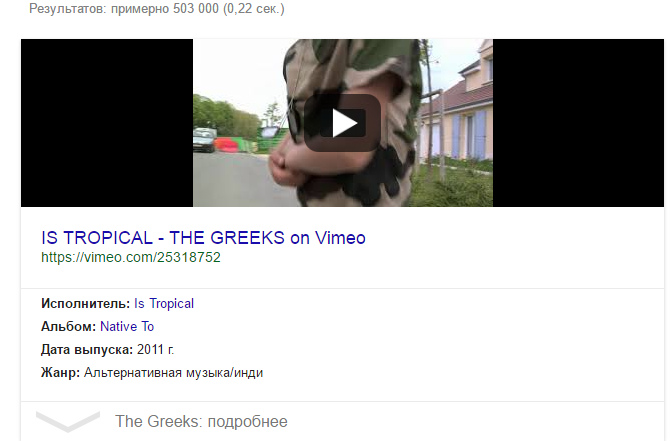670x441 pixels.
Task: Click the house in the video thumbnail
Action: (x=459, y=107)
